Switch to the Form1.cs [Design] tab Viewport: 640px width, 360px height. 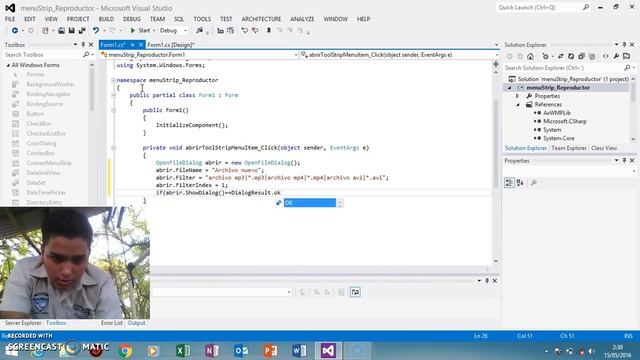tap(171, 45)
